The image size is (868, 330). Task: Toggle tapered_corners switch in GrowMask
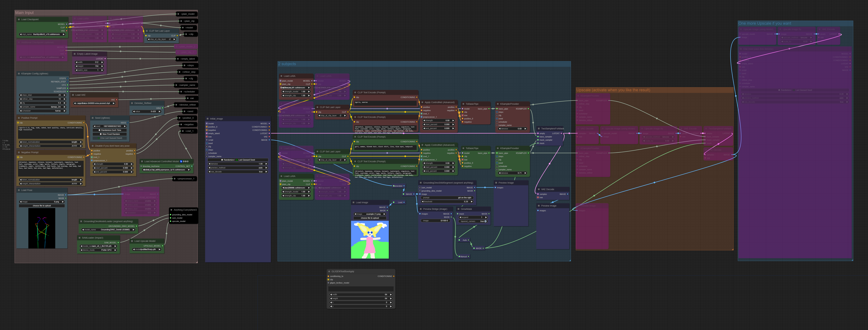point(485,221)
